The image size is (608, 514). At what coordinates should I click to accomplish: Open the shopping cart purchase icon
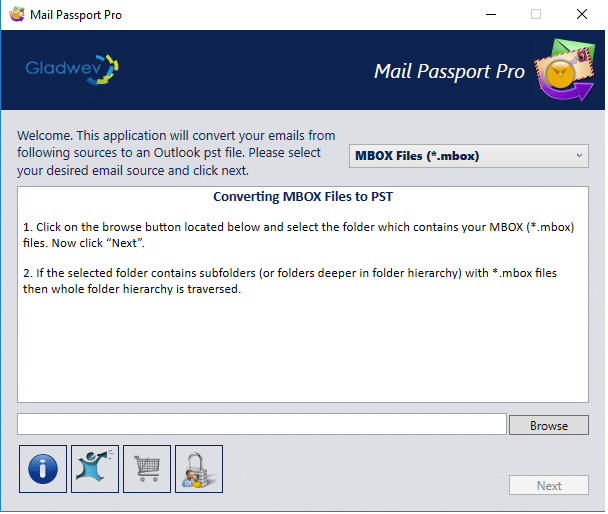pos(147,471)
